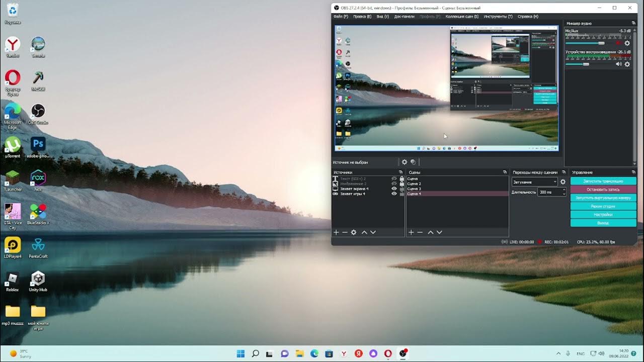Viewport: 644px width, 362px height.
Task: Remove the selected scene in Сцены panel
Action: coord(420,232)
